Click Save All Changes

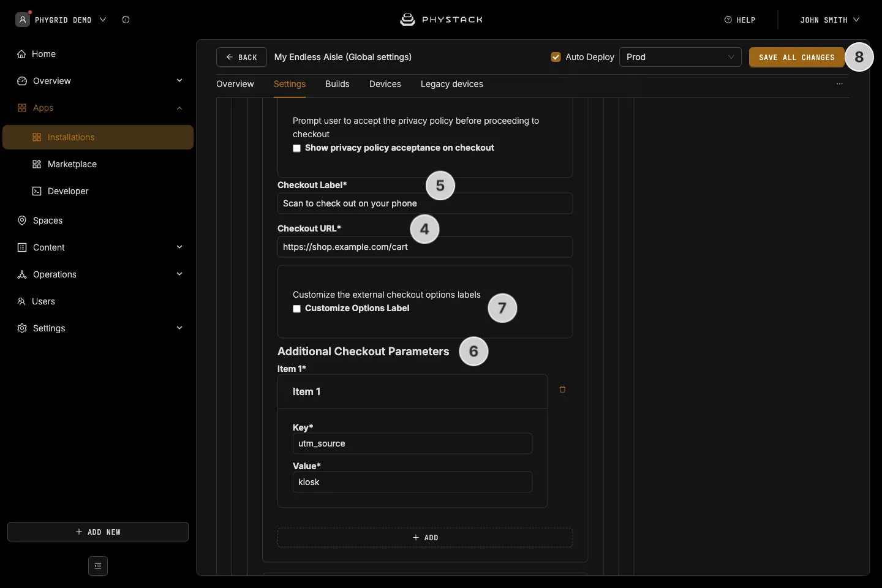pos(797,57)
